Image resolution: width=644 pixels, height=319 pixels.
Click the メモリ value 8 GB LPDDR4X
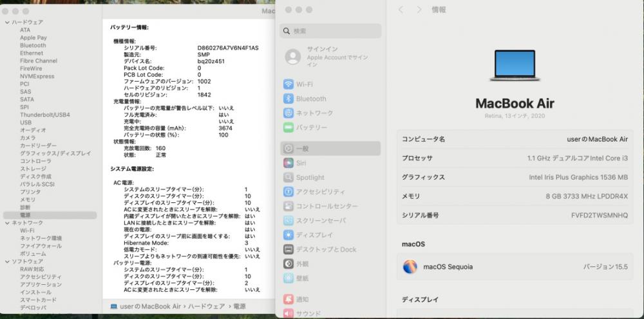point(587,197)
